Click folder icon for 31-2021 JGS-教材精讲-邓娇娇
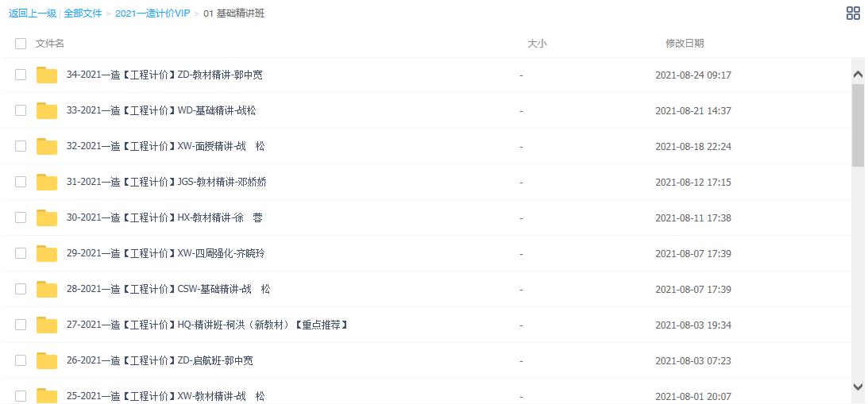 pyautogui.click(x=47, y=183)
